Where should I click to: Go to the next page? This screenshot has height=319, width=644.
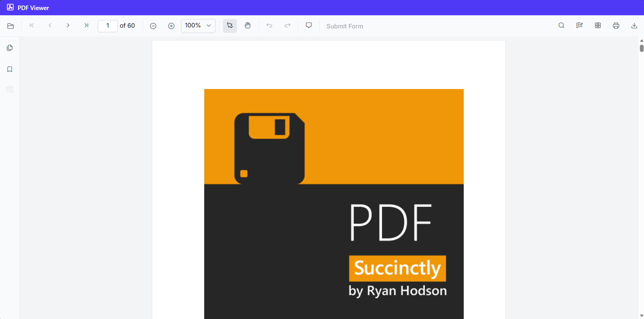coord(68,25)
